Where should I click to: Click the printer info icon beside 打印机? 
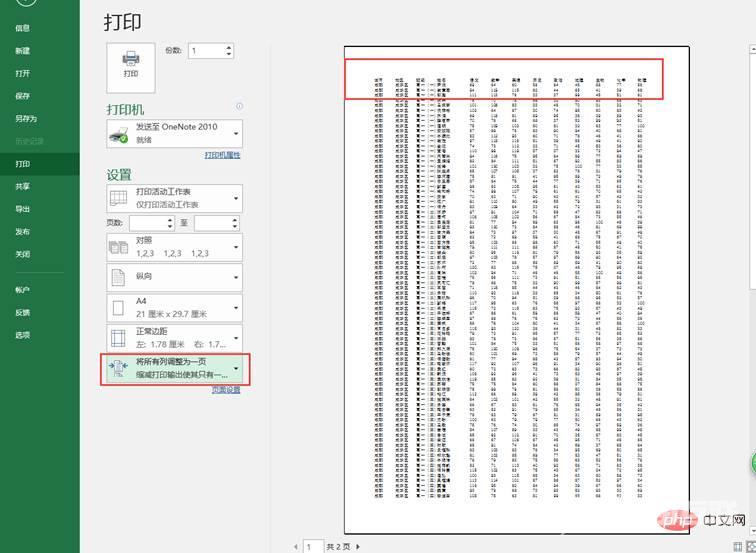pos(239,107)
